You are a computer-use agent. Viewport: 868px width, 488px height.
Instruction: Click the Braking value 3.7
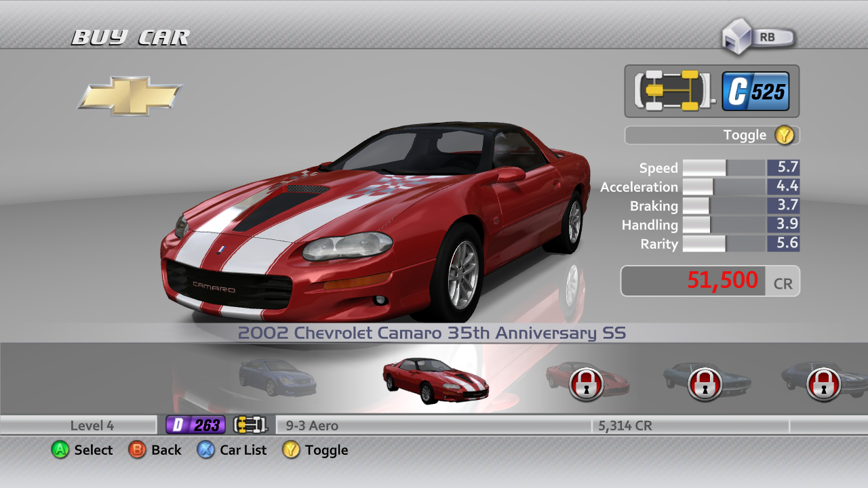783,205
